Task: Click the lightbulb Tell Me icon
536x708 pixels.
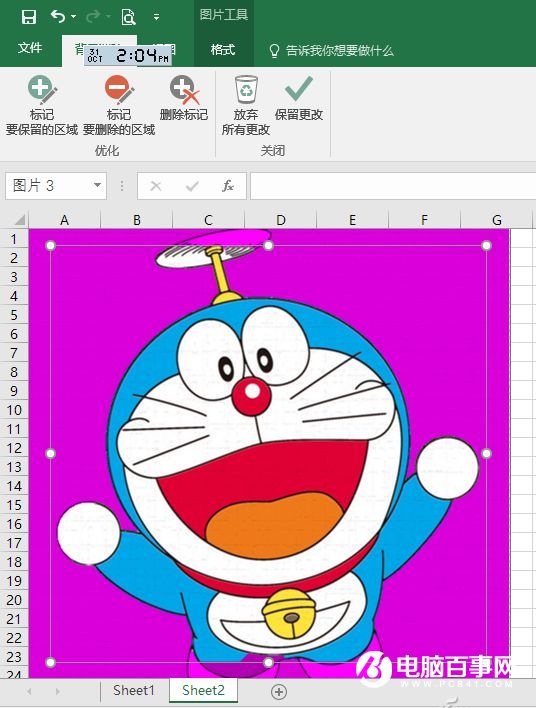Action: (x=274, y=51)
